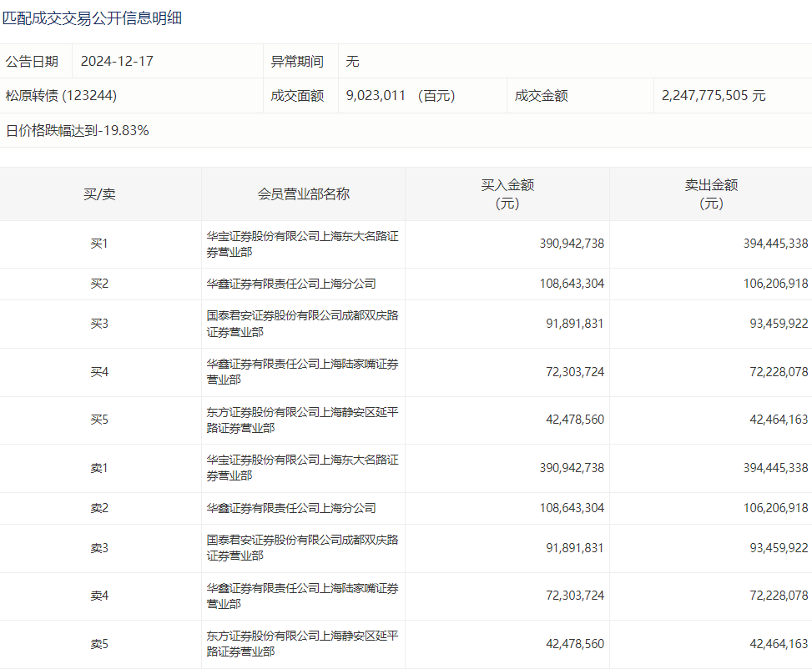Click the 会员营业部名称 column header
812x669 pixels.
click(303, 194)
